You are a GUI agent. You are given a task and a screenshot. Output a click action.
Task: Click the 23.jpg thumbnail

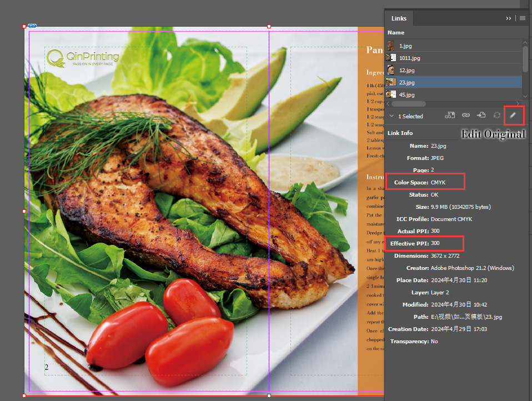(x=391, y=82)
